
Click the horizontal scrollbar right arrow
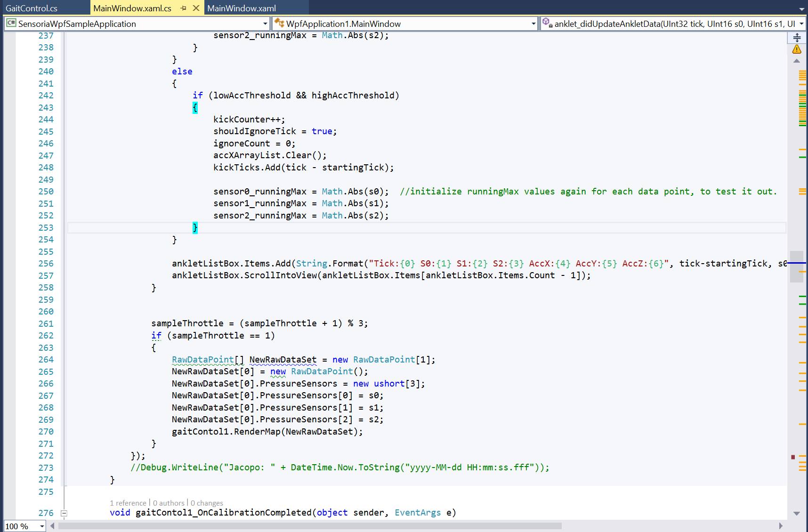(x=781, y=526)
